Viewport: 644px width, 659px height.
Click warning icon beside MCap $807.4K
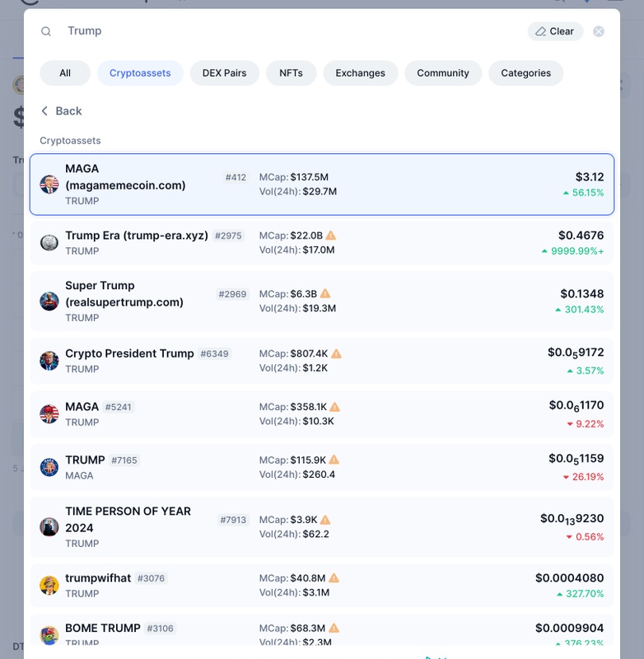(x=336, y=354)
